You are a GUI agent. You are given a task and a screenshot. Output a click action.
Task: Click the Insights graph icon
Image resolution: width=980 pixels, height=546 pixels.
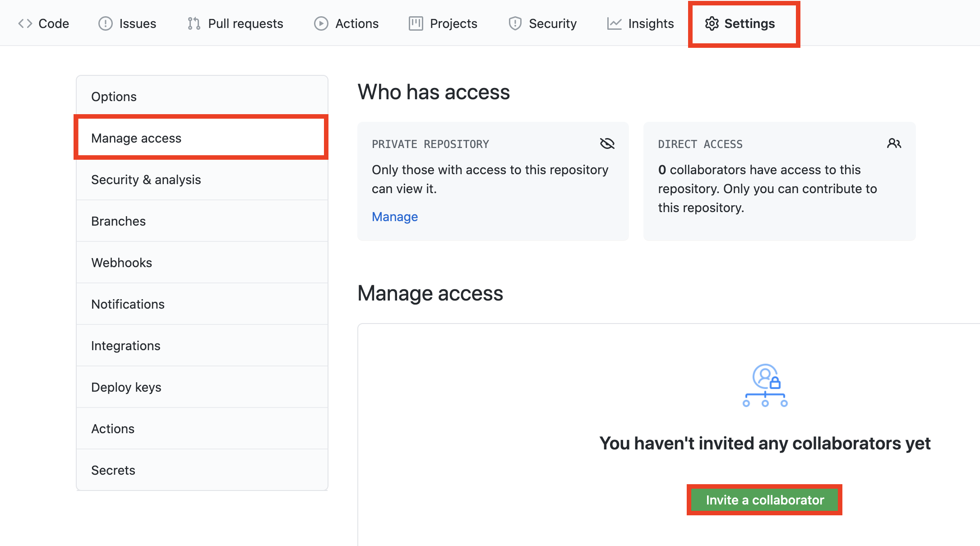(614, 23)
